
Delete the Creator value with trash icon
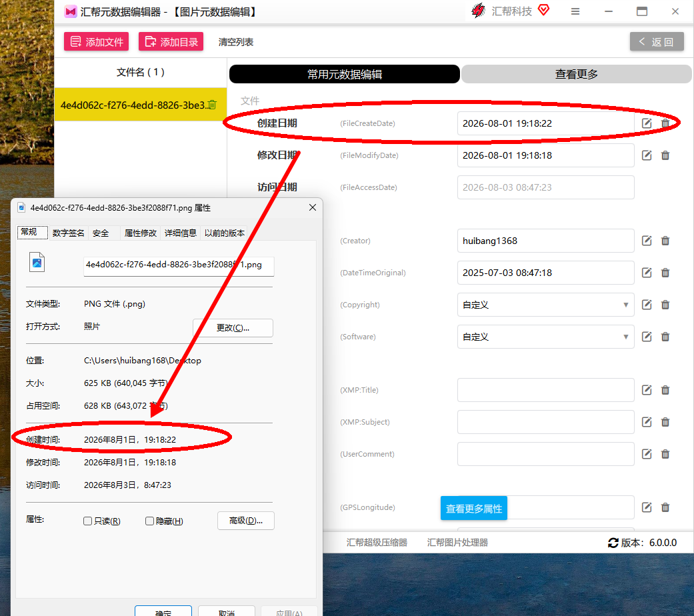[x=665, y=241]
